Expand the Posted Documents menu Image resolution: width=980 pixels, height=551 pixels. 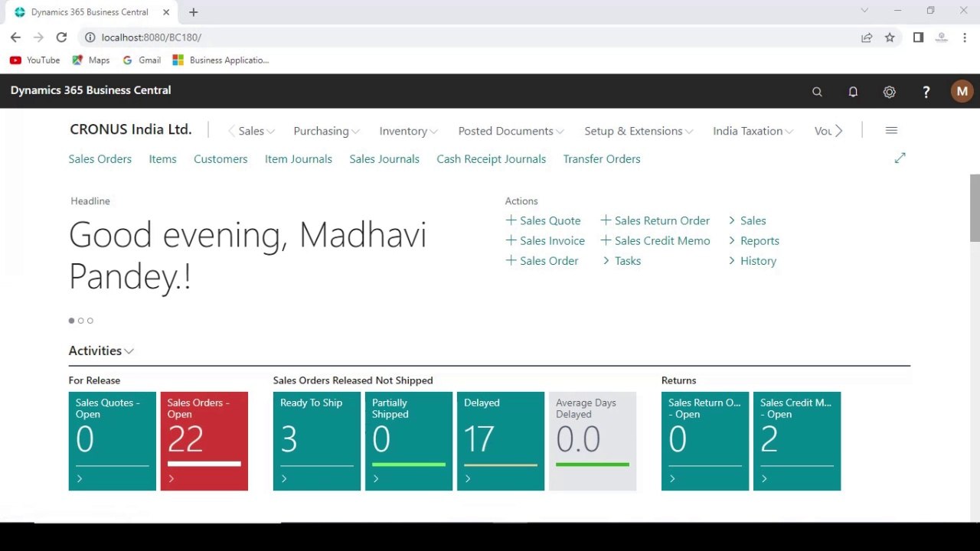coord(511,131)
